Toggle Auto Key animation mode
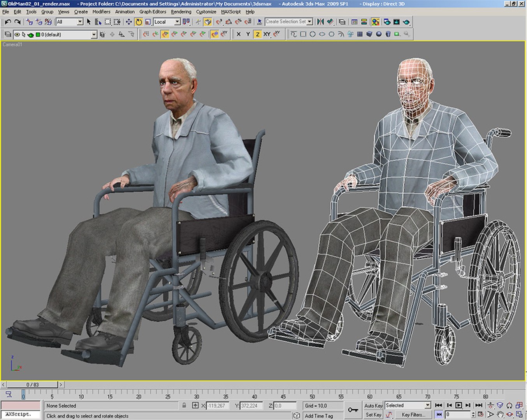The image size is (527, 420). coord(373,406)
